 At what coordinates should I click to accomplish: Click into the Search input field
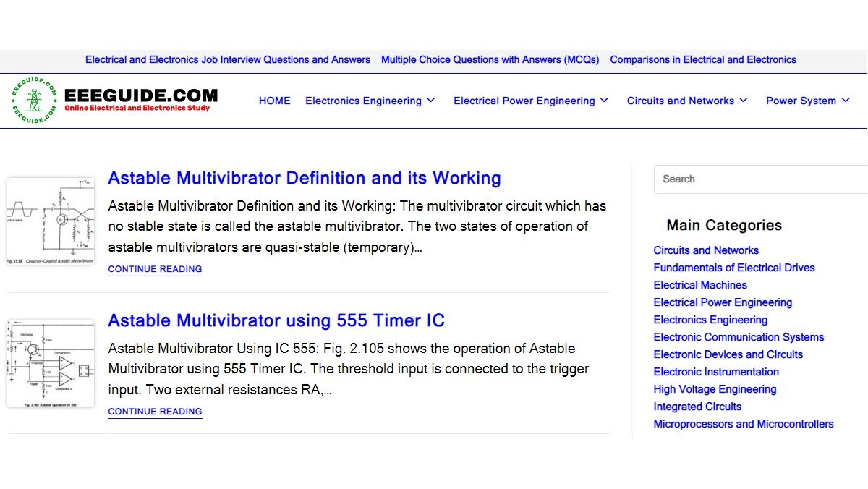pos(759,179)
